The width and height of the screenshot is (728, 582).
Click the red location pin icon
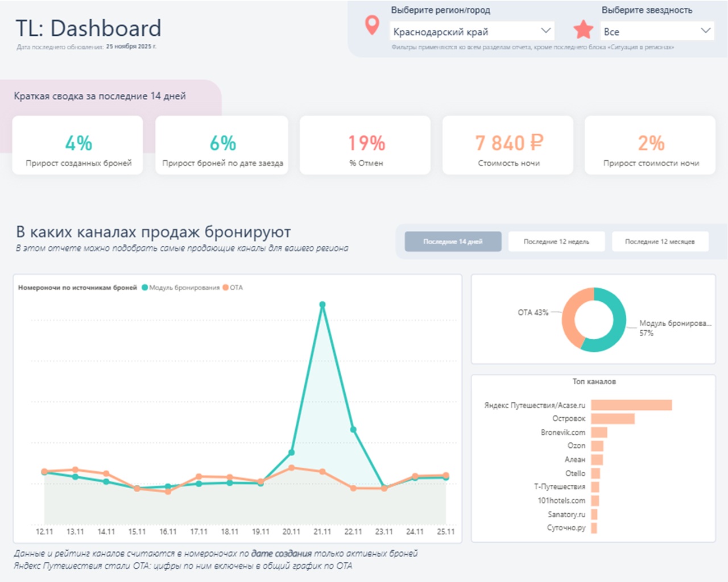coord(372,26)
